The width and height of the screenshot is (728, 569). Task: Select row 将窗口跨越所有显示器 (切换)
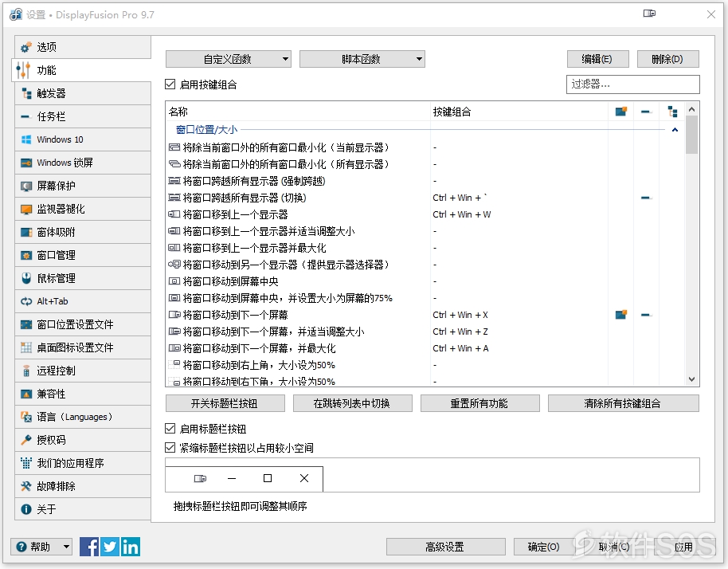point(425,198)
